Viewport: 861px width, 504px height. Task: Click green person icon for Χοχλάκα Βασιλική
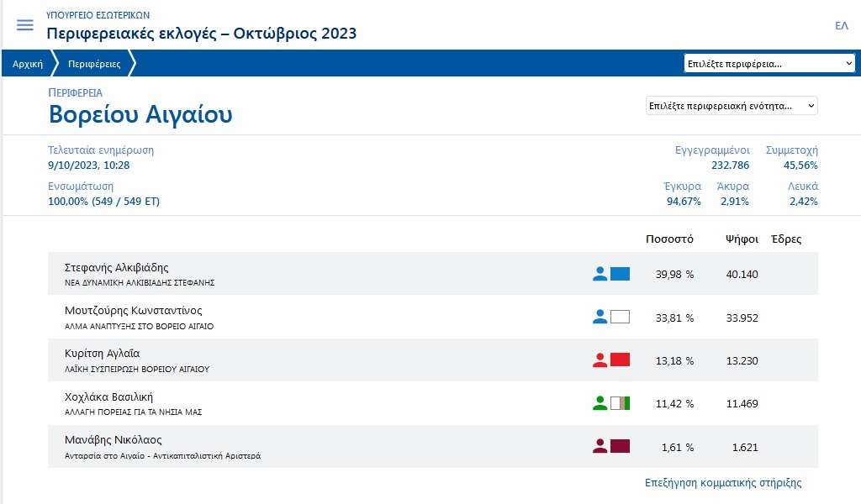coord(600,403)
